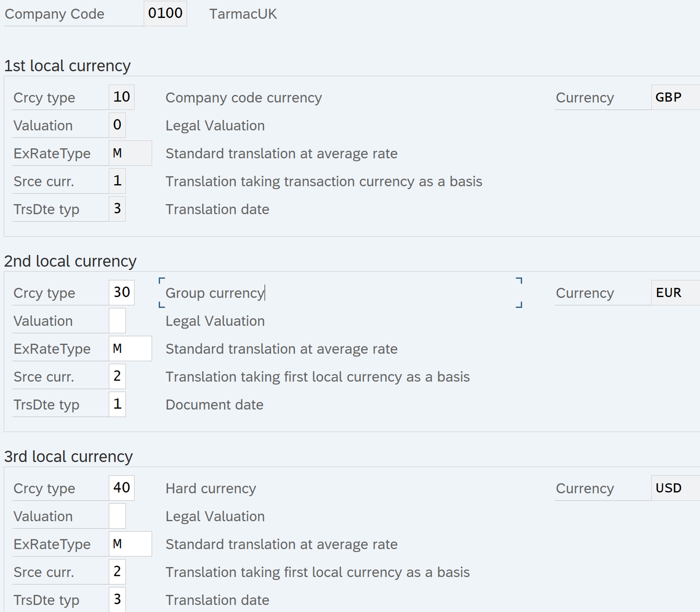Click the GBP Currency field
Screen dimensions: 700x612
[674, 97]
